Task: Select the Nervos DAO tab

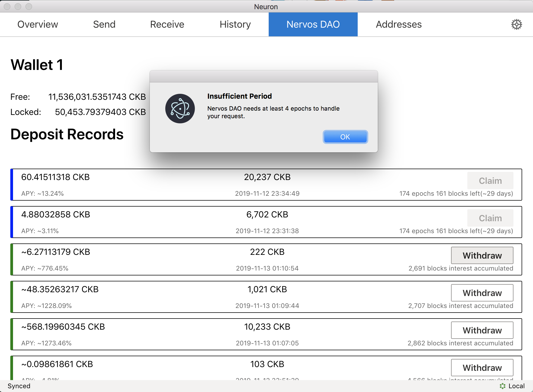Action: (313, 24)
